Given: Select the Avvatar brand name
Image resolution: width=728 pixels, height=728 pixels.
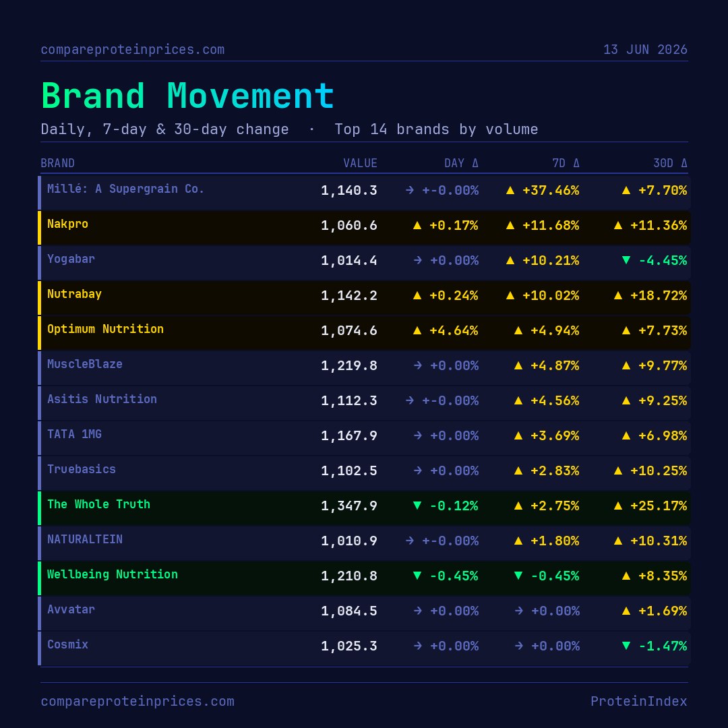Looking at the screenshot, I should 71,609.
